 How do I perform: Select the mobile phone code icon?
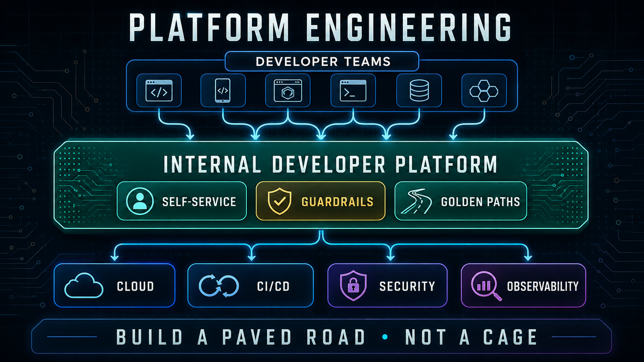pos(223,90)
